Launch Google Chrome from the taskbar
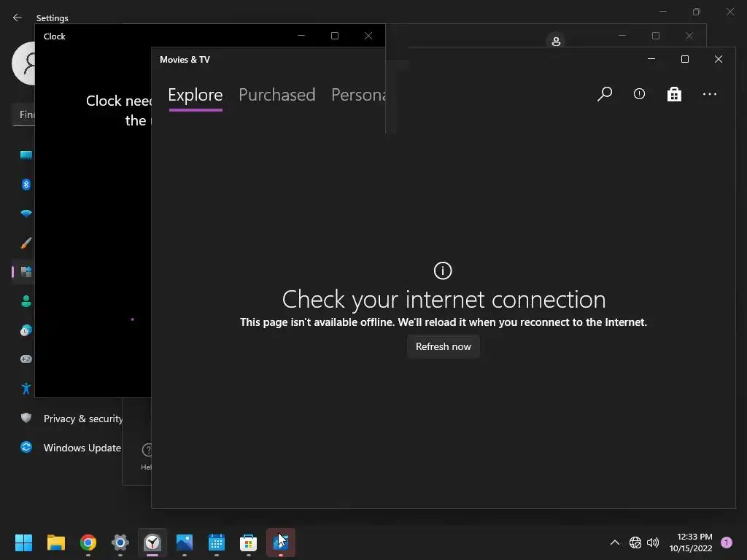 pyautogui.click(x=88, y=542)
